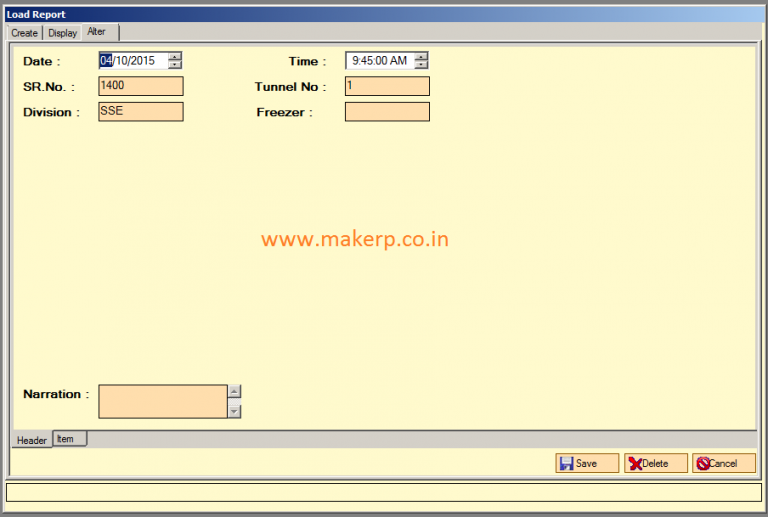Screen dimensions: 768x517
Task: Click the Narration scrollbar down arrow
Action: point(234,411)
